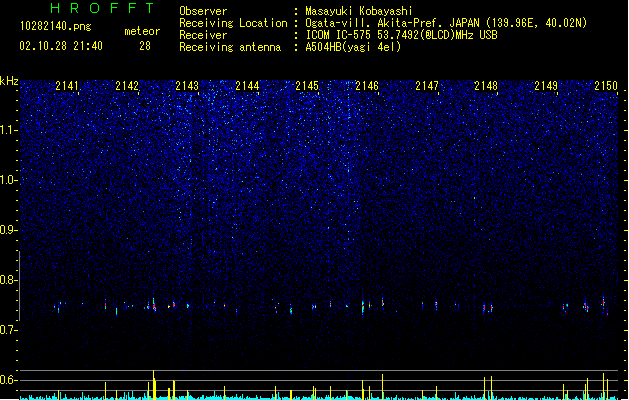Click the HROFFT title text
This screenshot has width=629, height=400.
103,8
